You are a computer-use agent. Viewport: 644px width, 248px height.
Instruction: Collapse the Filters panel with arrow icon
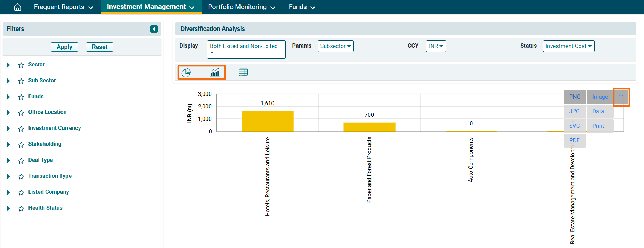point(154,29)
